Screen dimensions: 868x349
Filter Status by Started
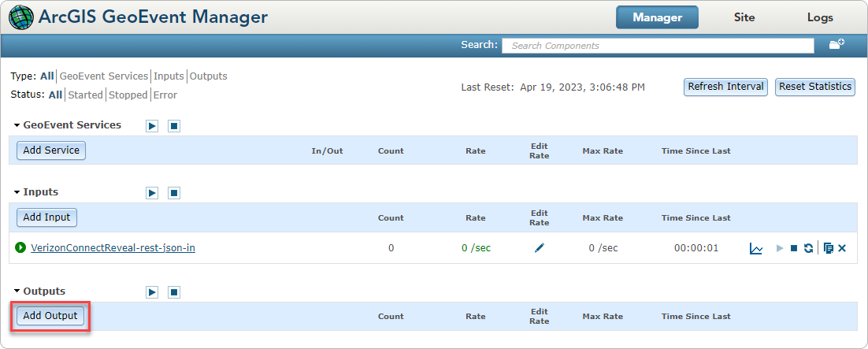tap(85, 95)
